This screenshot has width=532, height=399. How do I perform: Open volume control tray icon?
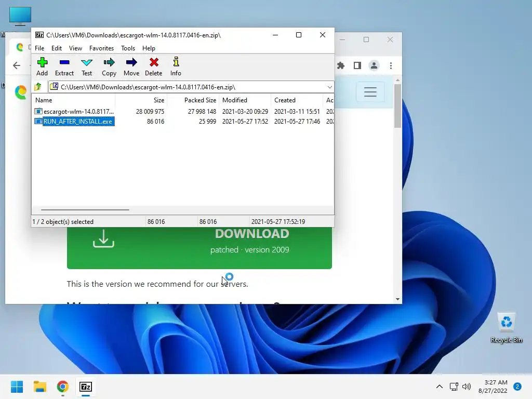tap(467, 387)
